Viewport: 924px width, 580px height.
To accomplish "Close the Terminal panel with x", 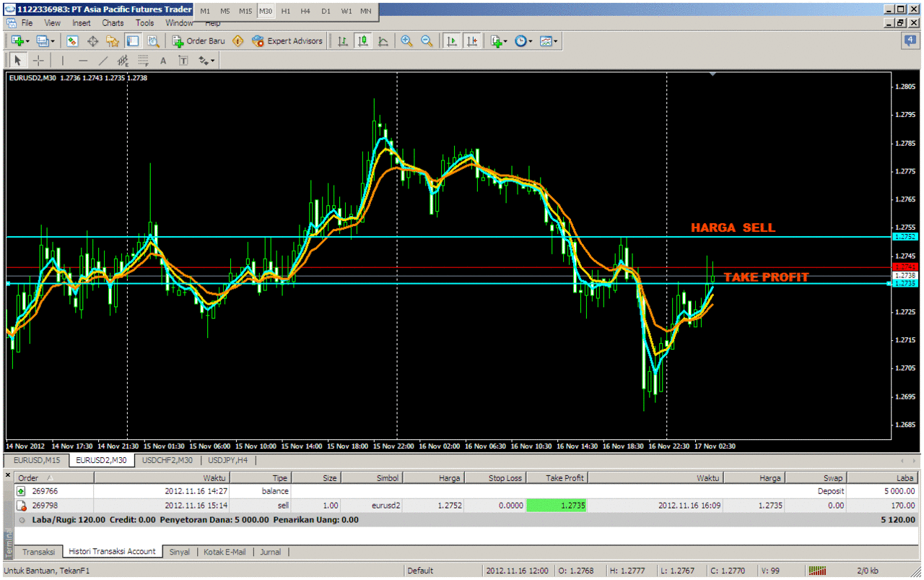I will pos(8,476).
